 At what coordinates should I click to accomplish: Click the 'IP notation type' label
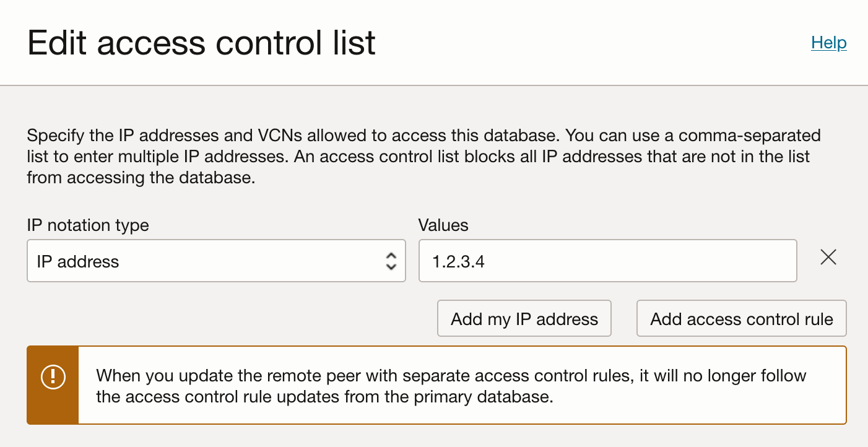(x=88, y=225)
